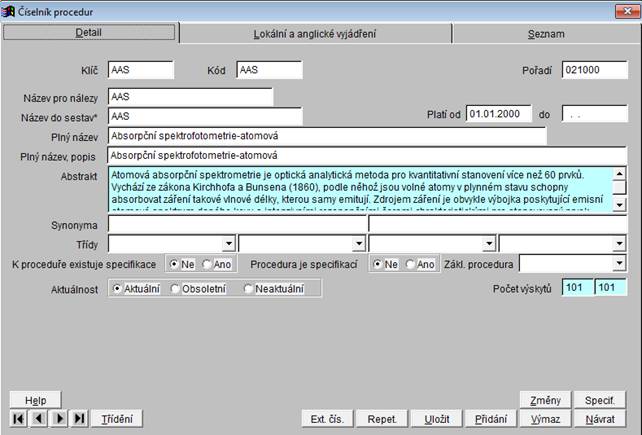Screen dimensions: 642x435
Task: Set Procedura je specifikací to Ano
Action: tap(411, 264)
